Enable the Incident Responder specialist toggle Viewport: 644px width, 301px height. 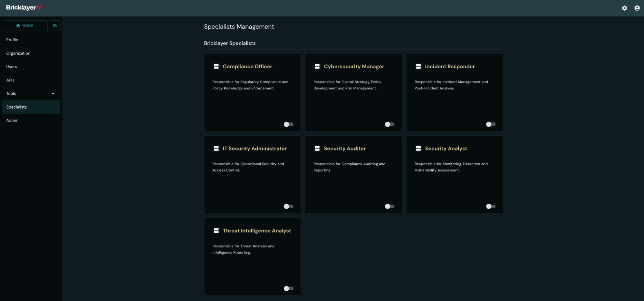(491, 124)
